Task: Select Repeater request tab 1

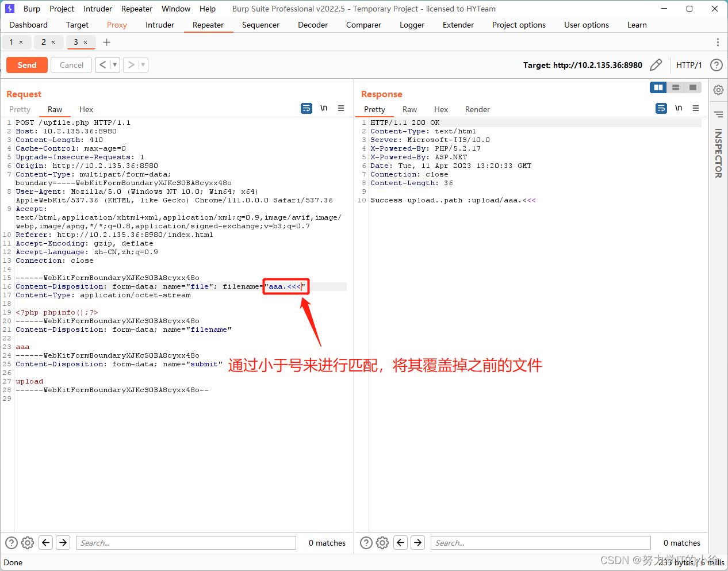Action: pos(12,42)
